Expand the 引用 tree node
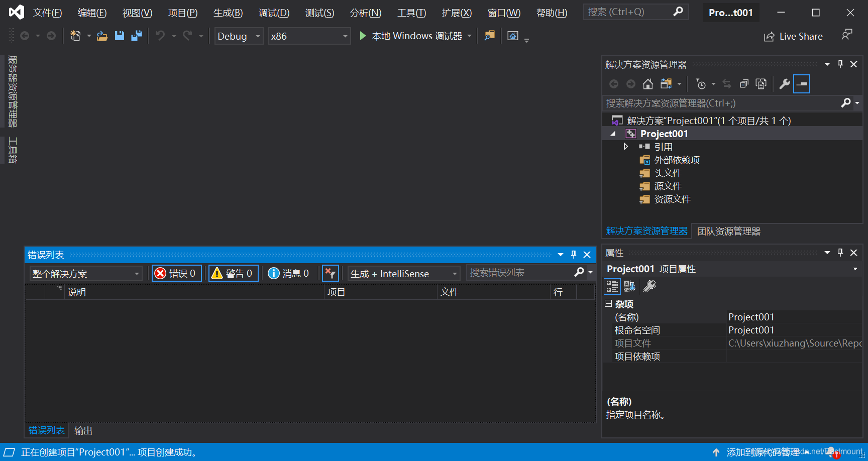The height and width of the screenshot is (461, 868). 625,147
